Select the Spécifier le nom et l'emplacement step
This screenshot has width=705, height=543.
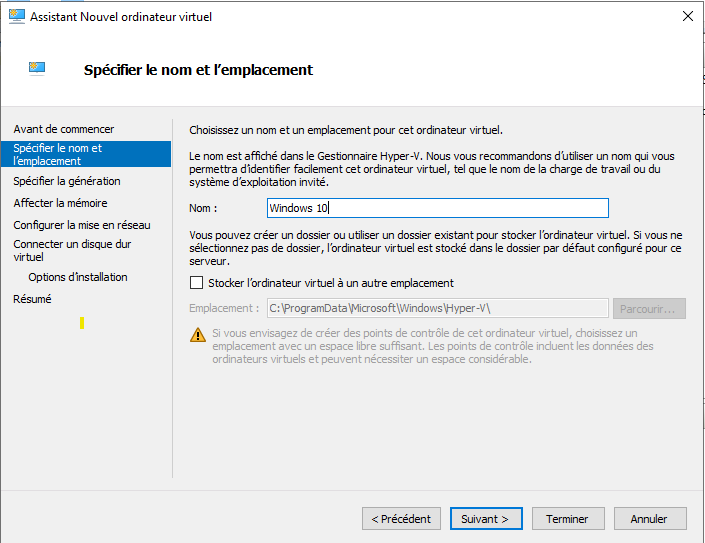point(58,154)
